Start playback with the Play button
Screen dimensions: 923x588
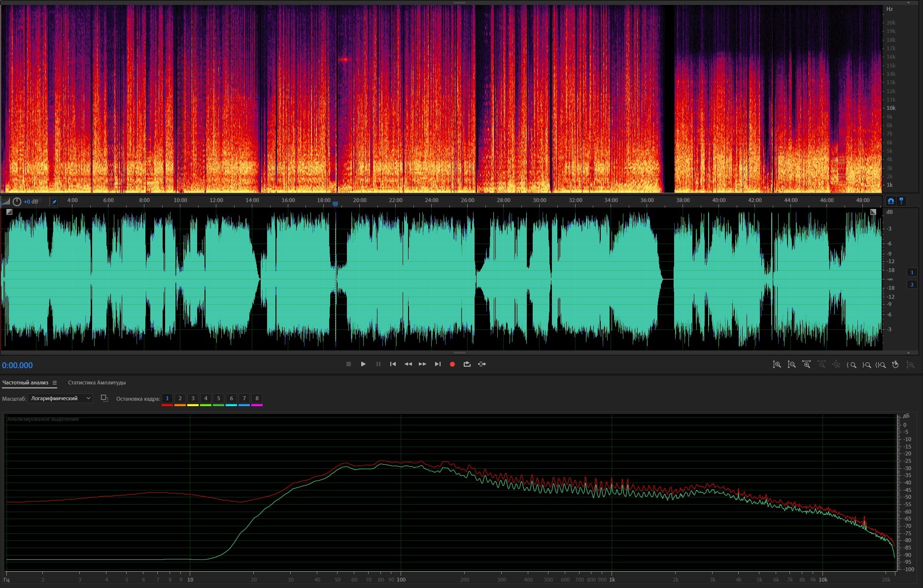click(363, 364)
